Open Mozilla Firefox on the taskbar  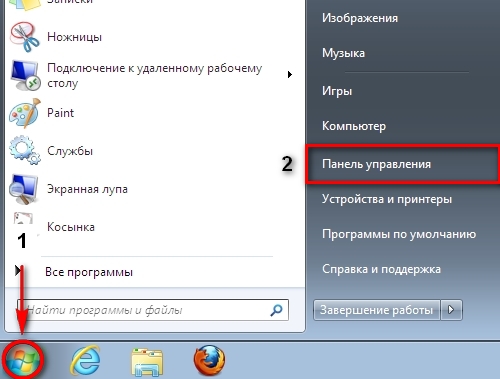(209, 360)
